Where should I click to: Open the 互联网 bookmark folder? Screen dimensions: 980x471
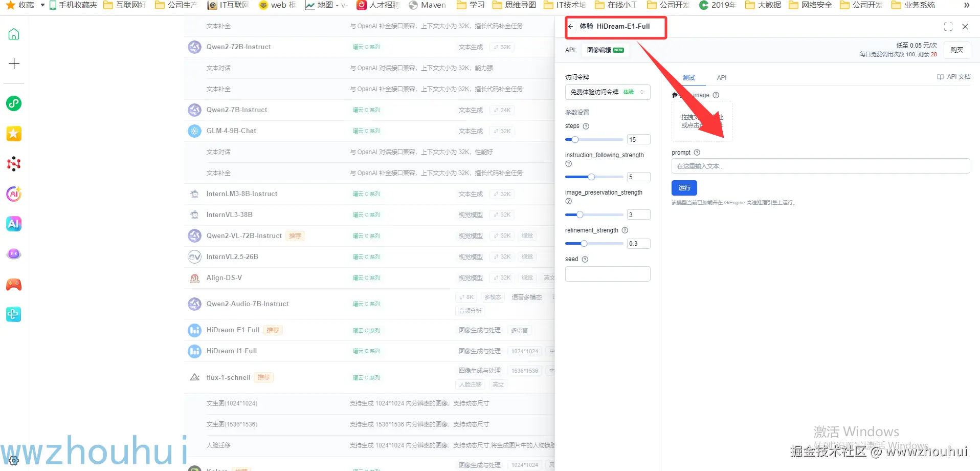[125, 5]
